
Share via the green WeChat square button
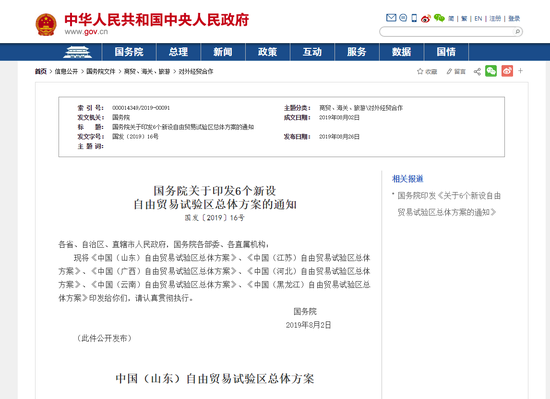[x=491, y=71]
